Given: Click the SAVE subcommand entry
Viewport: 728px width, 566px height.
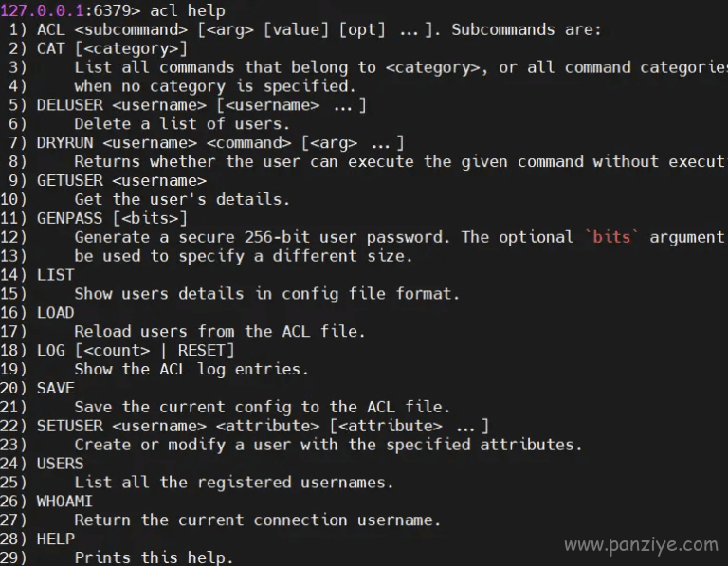Looking at the screenshot, I should click(x=55, y=388).
